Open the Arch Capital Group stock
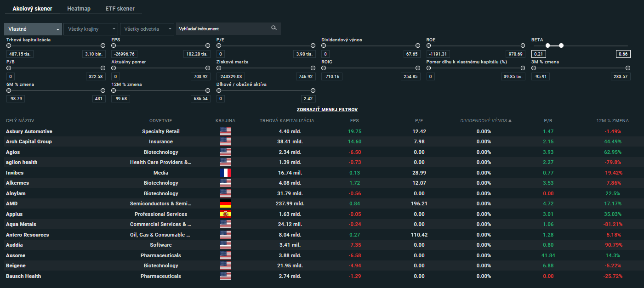 (28, 141)
